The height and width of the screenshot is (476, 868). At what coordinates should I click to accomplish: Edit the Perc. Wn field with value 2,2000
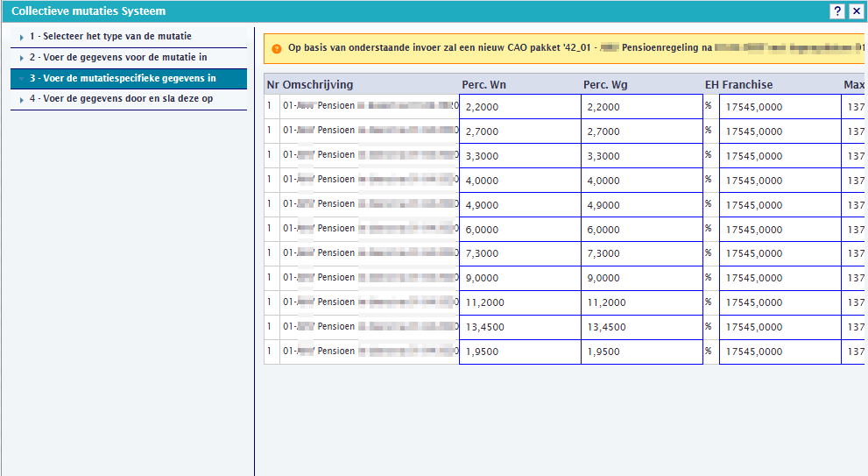tap(520, 106)
